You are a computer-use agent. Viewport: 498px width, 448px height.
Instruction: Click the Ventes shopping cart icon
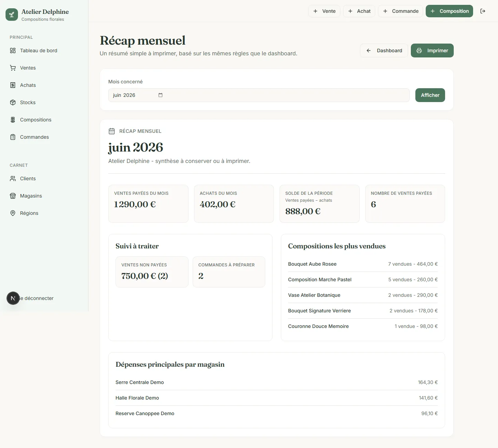tap(13, 68)
